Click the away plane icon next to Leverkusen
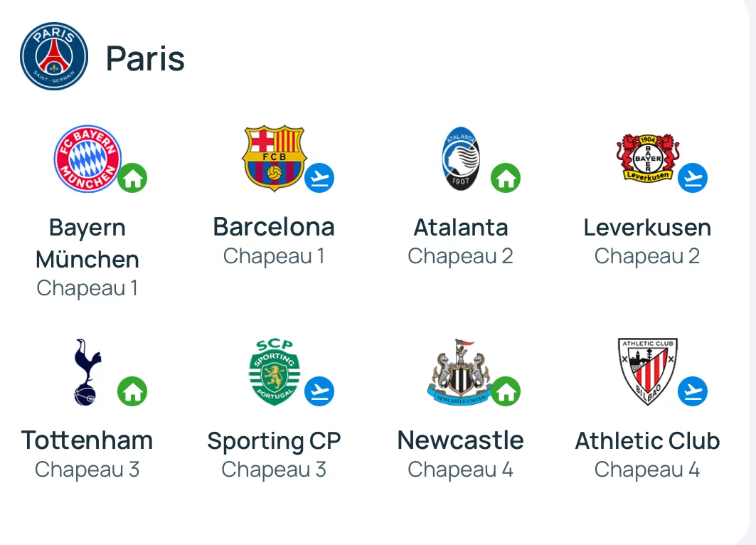Image resolution: width=756 pixels, height=545 pixels. (693, 178)
